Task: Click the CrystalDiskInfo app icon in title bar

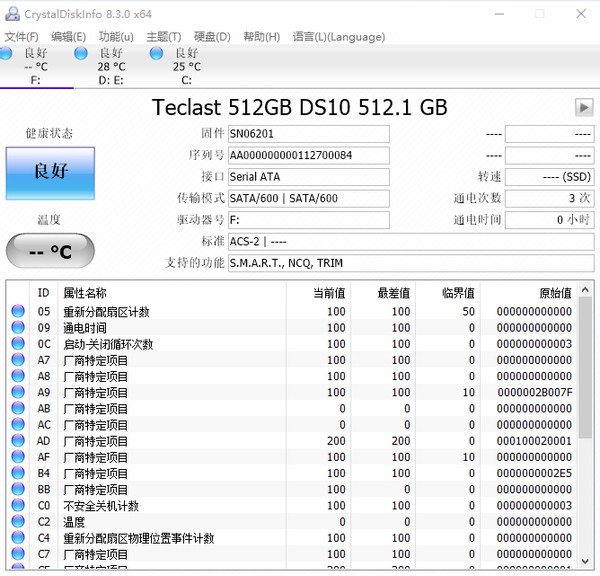Action: 12,14
